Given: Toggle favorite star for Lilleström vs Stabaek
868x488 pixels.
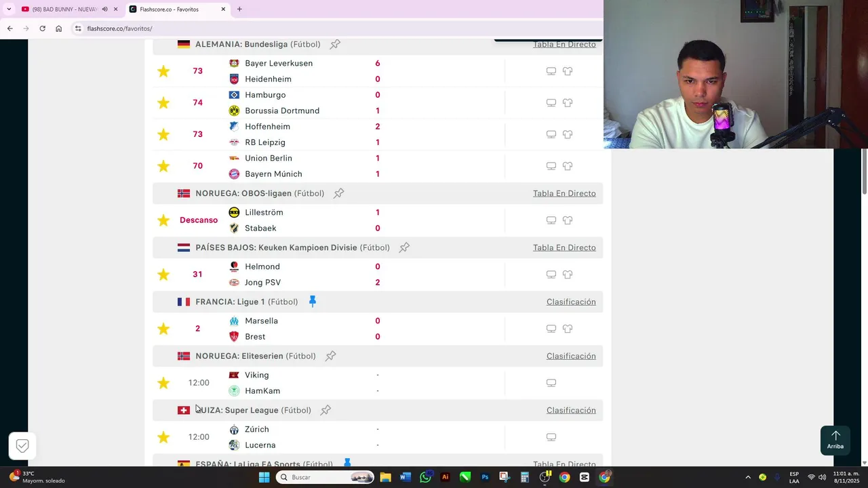Looking at the screenshot, I should click(163, 220).
